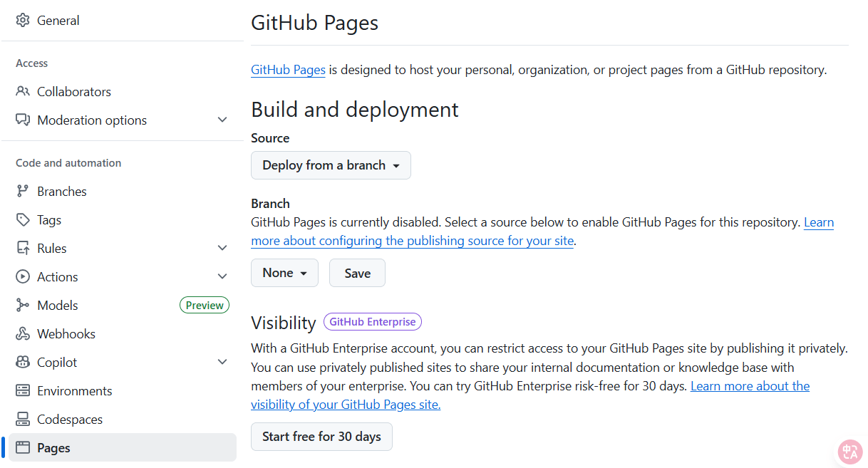Click the Pages browser icon

pos(23,448)
